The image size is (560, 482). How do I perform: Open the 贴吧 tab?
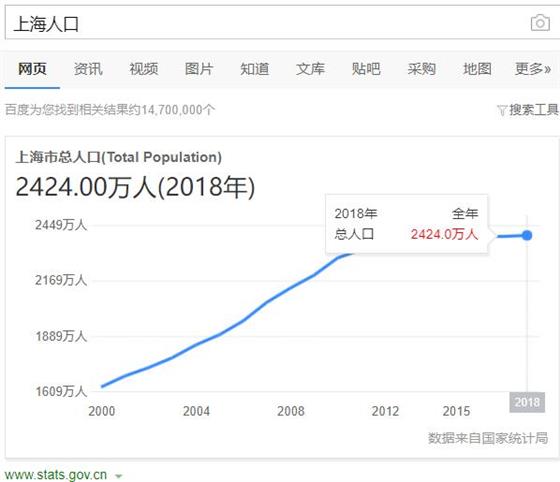366,69
